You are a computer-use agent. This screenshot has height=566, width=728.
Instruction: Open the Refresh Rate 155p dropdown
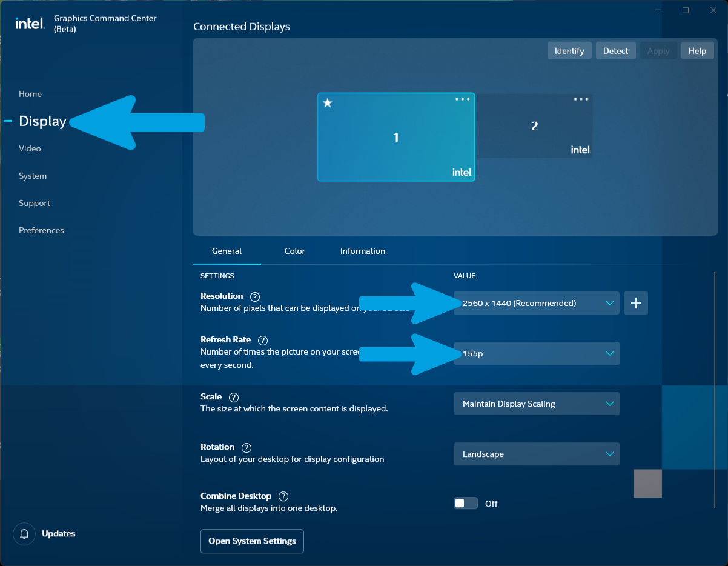(537, 353)
